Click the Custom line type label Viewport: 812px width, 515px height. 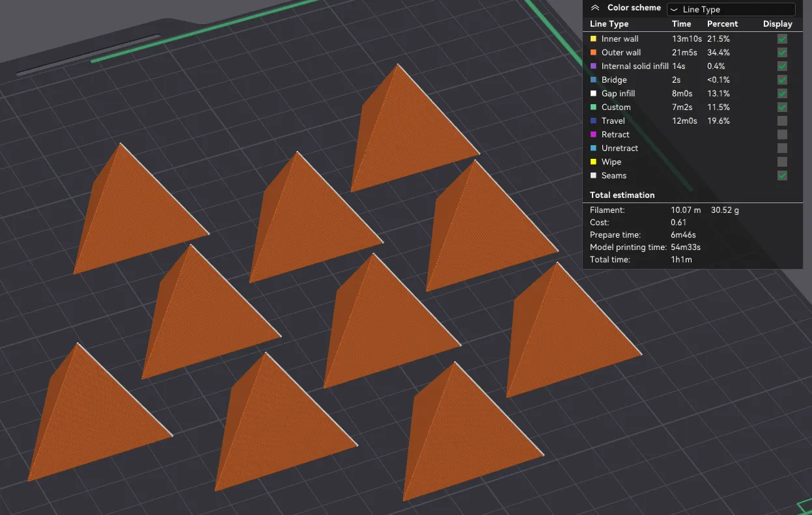(x=616, y=107)
